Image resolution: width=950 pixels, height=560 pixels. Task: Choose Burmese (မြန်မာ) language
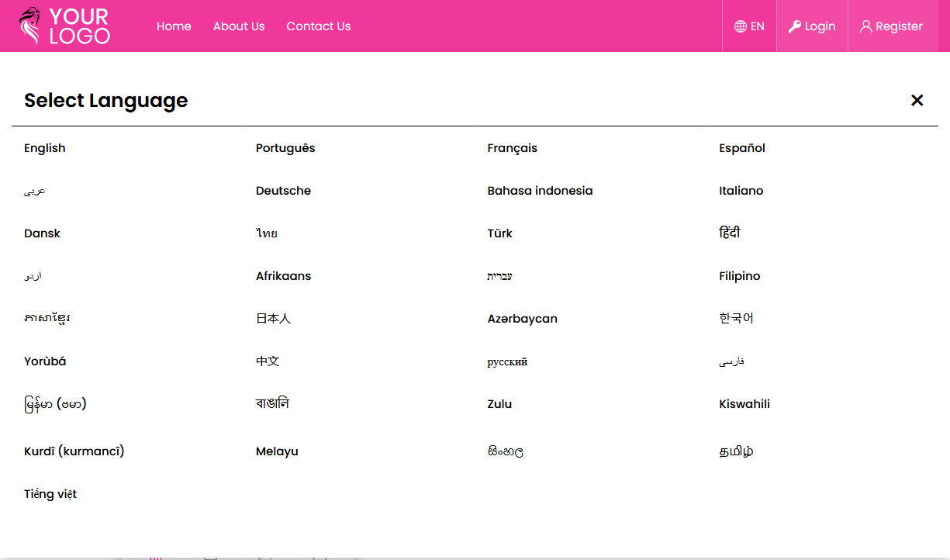coord(55,404)
